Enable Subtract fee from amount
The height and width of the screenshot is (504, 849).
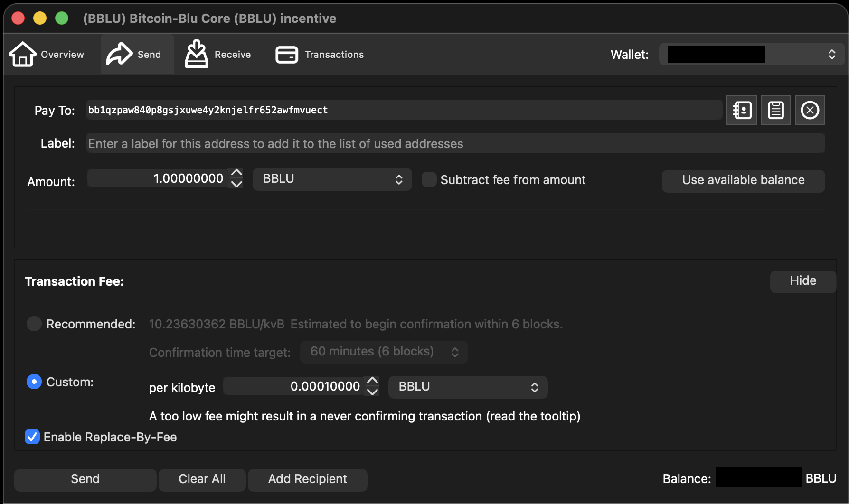click(x=429, y=179)
